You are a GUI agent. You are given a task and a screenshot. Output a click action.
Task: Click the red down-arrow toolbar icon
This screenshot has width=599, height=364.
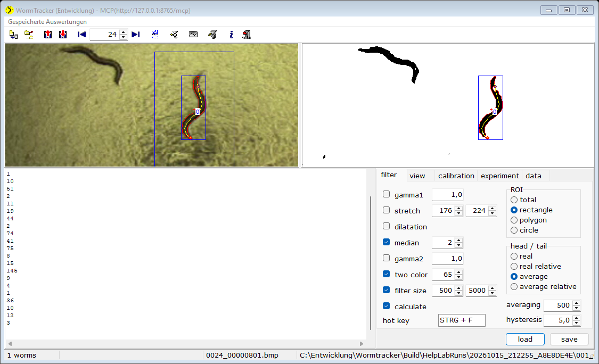pyautogui.click(x=63, y=35)
